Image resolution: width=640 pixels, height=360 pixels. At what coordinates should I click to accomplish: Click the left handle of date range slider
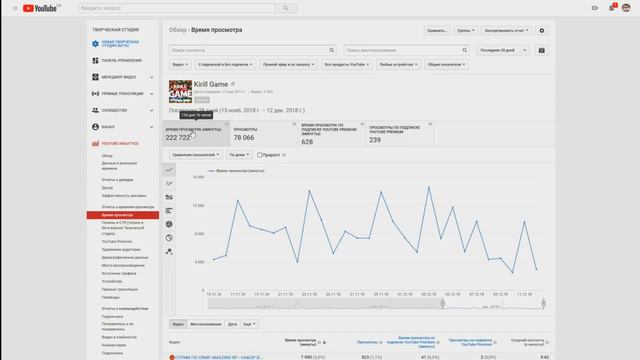pyautogui.click(x=442, y=303)
